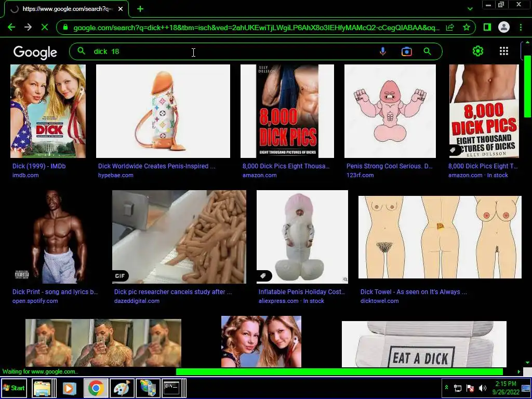Open the network tray icon
The width and height of the screenshot is (532, 399).
[458, 388]
